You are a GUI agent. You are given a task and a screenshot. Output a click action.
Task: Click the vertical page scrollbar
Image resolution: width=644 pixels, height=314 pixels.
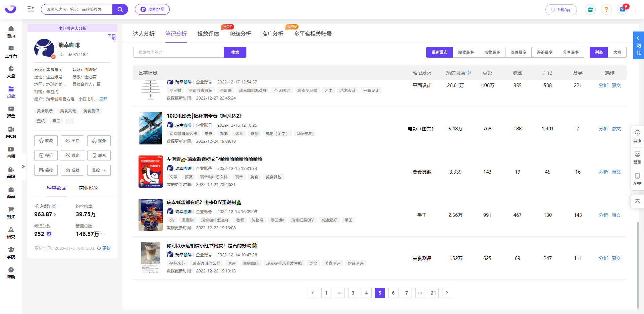(638, 265)
